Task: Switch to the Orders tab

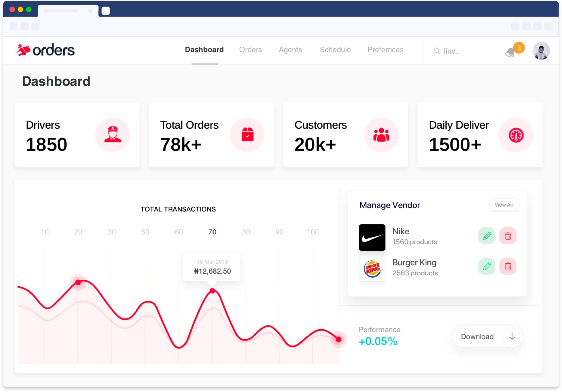Action: (250, 50)
